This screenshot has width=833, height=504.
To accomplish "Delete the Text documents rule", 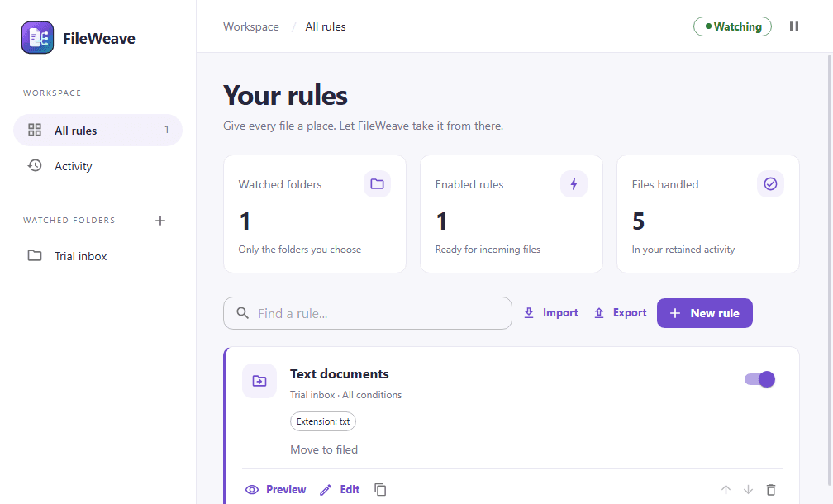I will (x=771, y=489).
